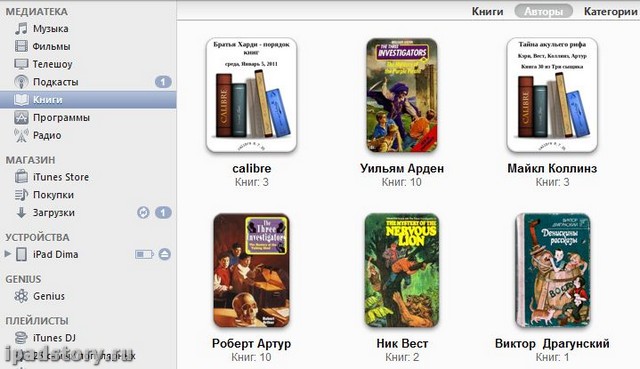The height and width of the screenshot is (369, 640).
Task: Open the Майкл Коллинз book cover
Action: coord(552,95)
